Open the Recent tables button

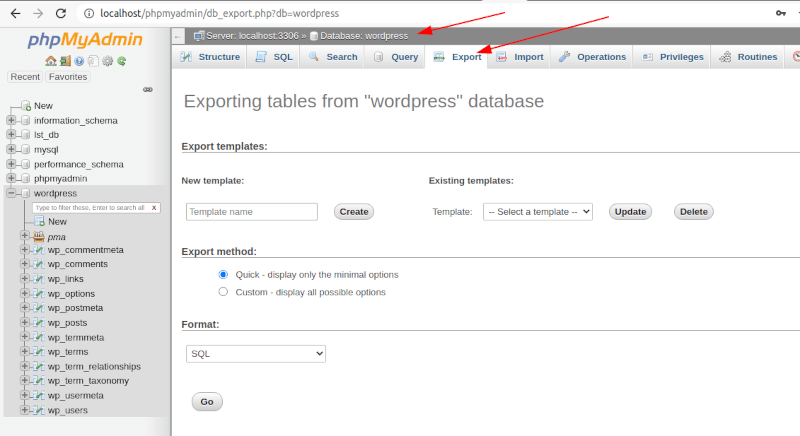pyautogui.click(x=25, y=77)
